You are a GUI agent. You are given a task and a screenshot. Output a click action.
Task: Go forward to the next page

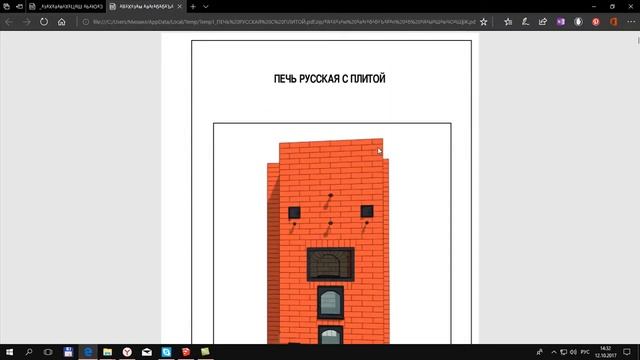click(x=27, y=22)
